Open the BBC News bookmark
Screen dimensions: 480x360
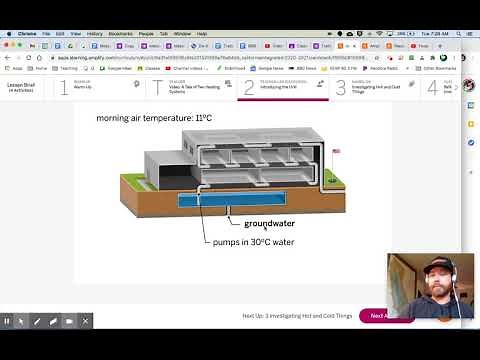[302, 68]
